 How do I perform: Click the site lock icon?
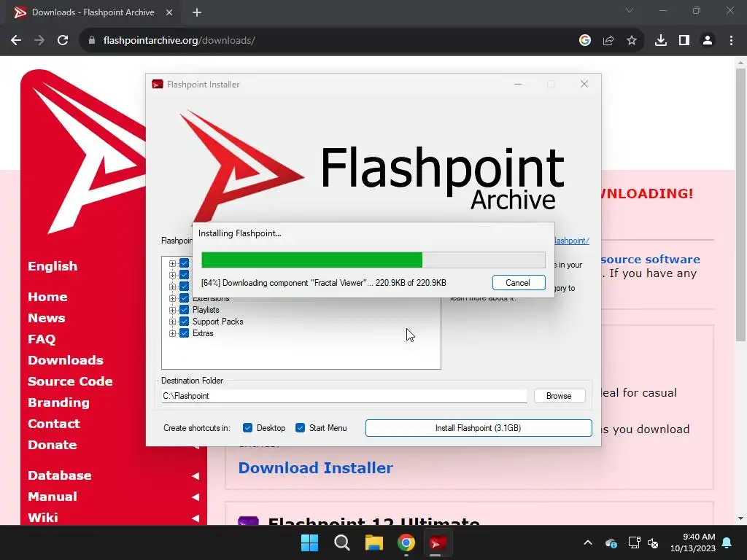pos(92,41)
